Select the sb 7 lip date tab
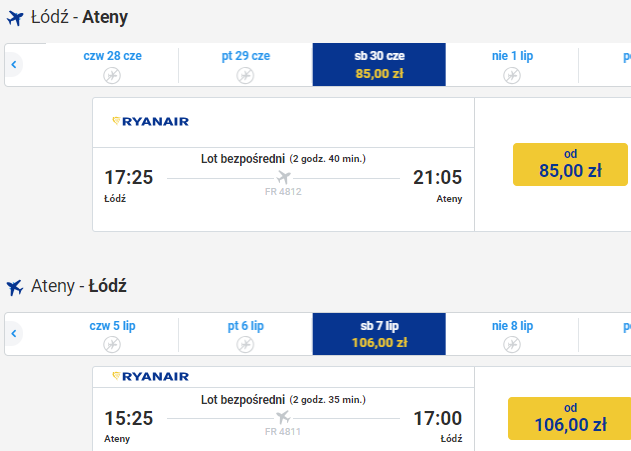The width and height of the screenshot is (631, 451). point(379,334)
